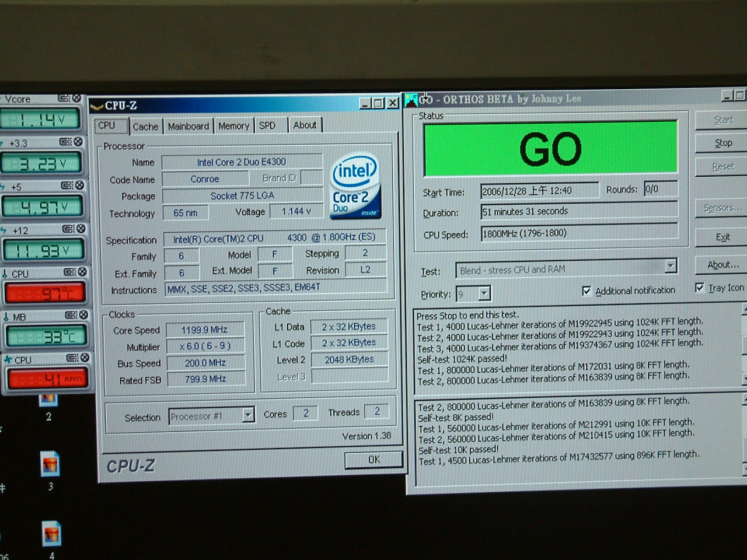Close the +12 voltage panel with X icon
This screenshot has width=747, height=560.
[x=81, y=229]
